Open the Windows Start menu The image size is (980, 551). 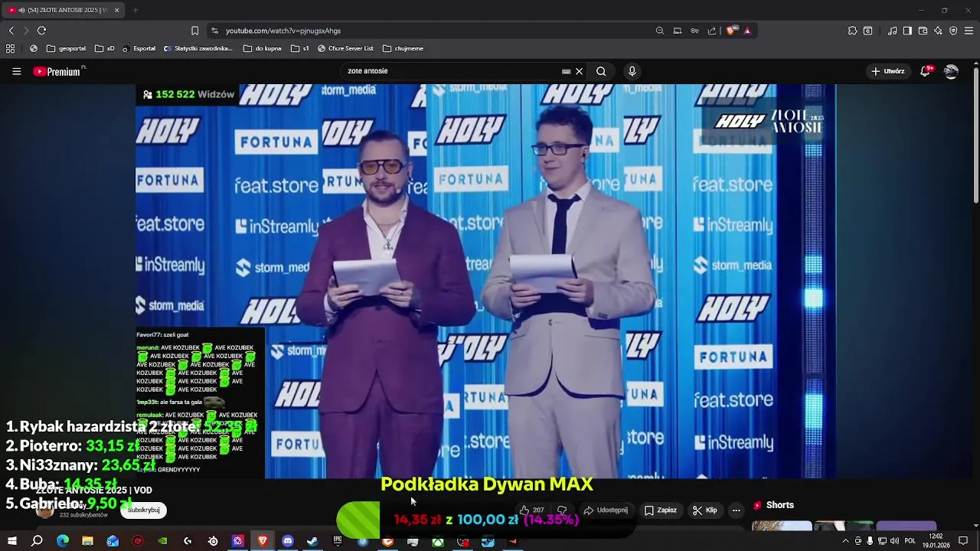pyautogui.click(x=11, y=541)
